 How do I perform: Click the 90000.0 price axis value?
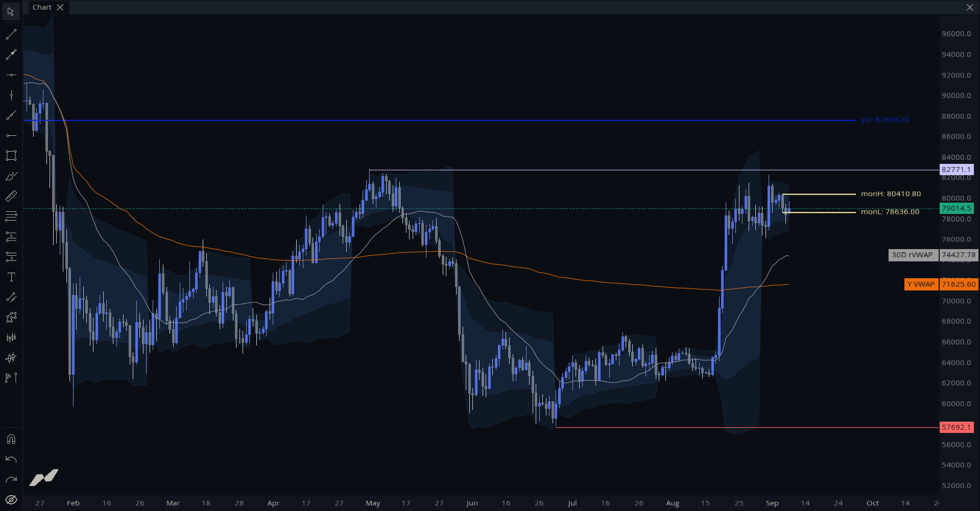(x=956, y=95)
